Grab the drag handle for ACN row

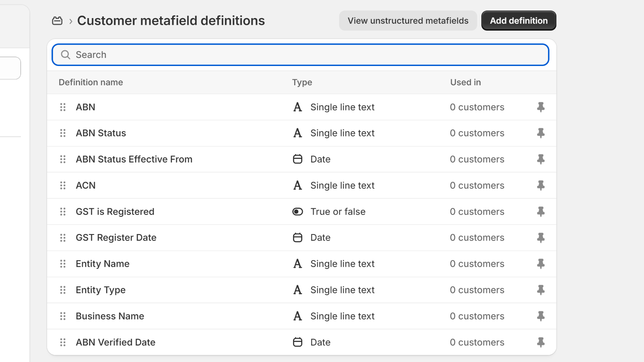point(63,185)
